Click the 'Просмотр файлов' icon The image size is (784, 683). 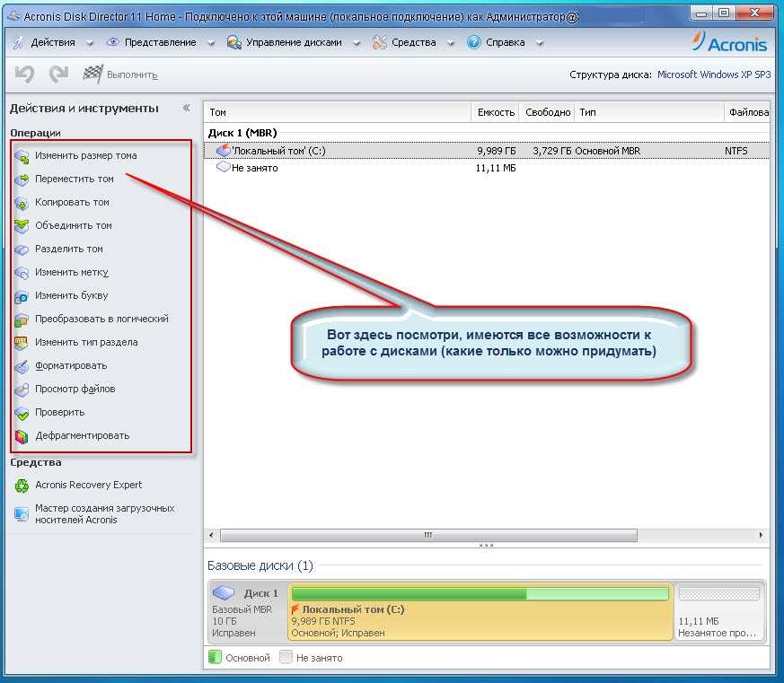pyautogui.click(x=22, y=390)
